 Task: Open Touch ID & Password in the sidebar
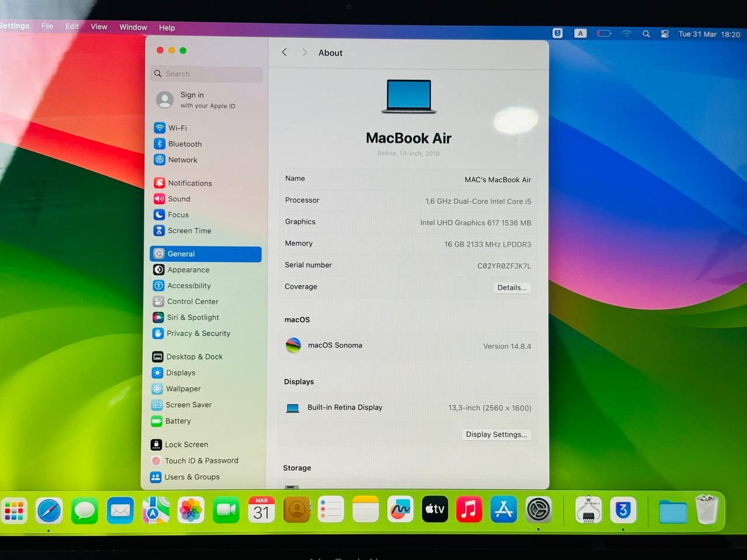[x=204, y=461]
